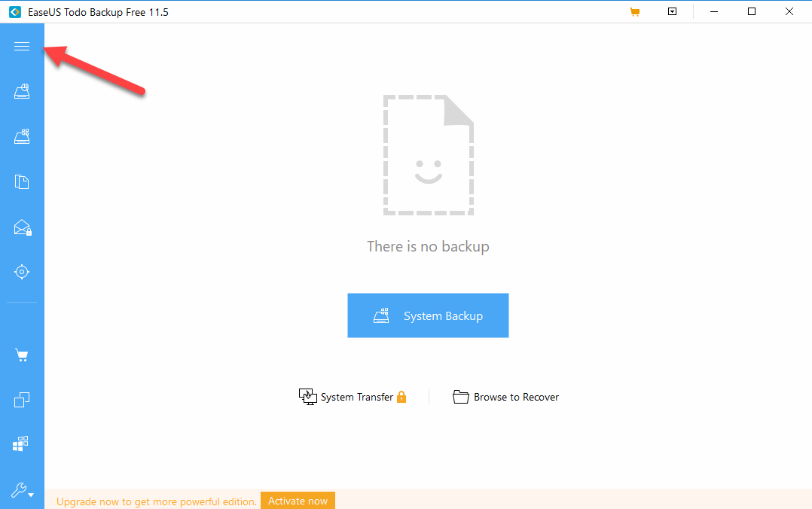Minimize the EaseUS Todo Backup window
This screenshot has width=812, height=509.
pos(714,11)
